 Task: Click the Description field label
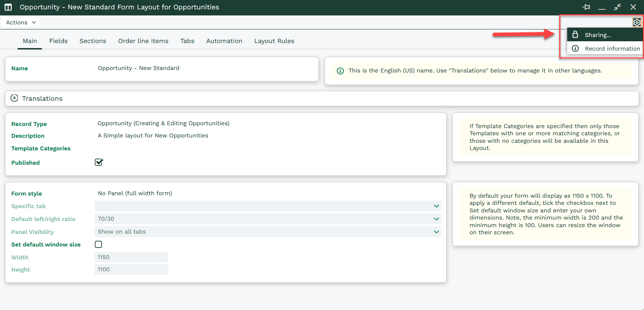[x=28, y=136]
